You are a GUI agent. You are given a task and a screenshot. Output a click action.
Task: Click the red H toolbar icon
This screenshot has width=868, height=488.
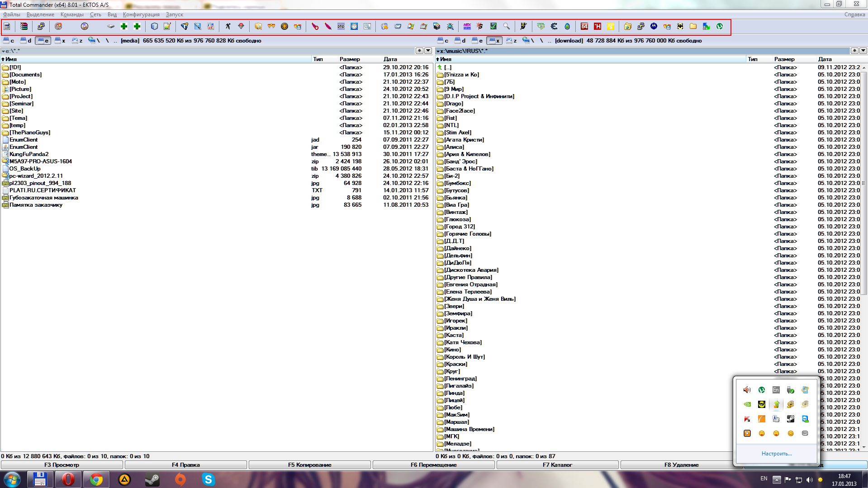point(598,26)
